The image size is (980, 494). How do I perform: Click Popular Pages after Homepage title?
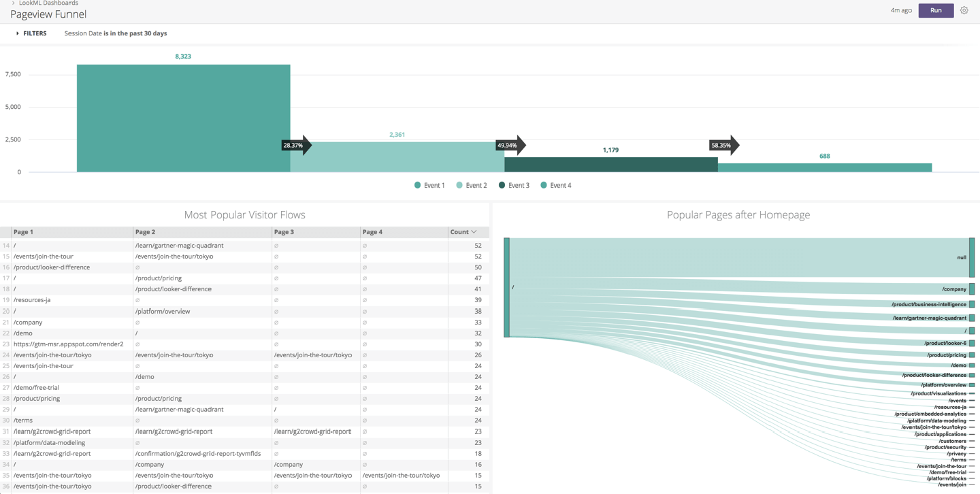738,215
